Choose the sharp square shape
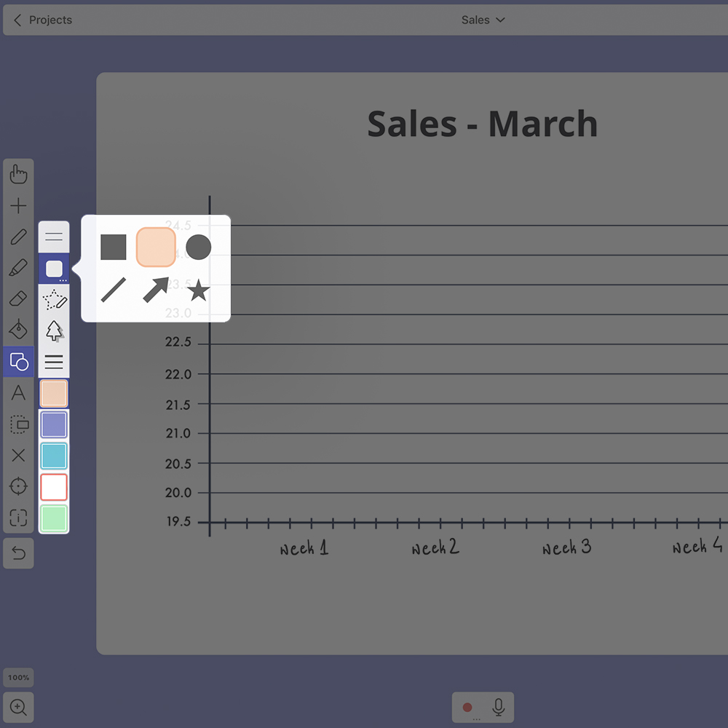This screenshot has height=728, width=728. click(x=114, y=247)
